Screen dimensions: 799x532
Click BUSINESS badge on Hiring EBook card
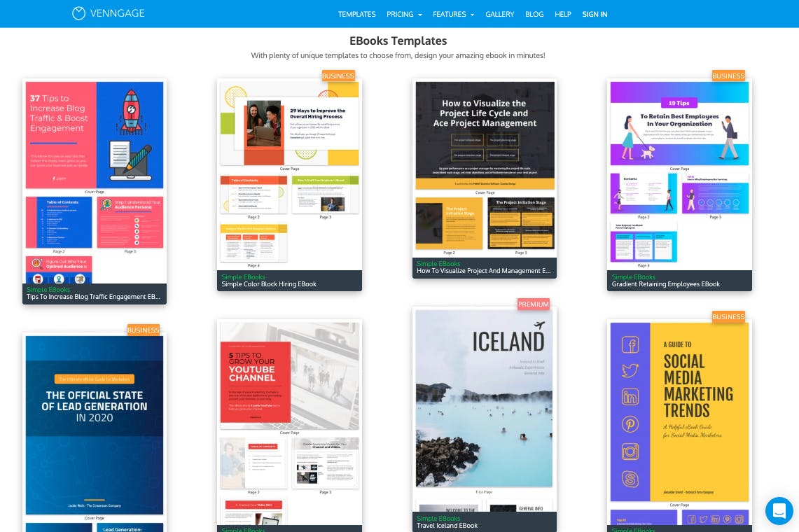[x=338, y=76]
